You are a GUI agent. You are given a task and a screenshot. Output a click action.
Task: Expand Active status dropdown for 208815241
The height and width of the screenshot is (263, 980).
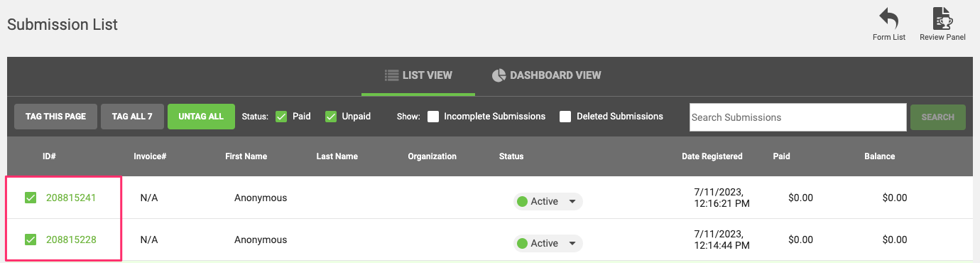572,202
